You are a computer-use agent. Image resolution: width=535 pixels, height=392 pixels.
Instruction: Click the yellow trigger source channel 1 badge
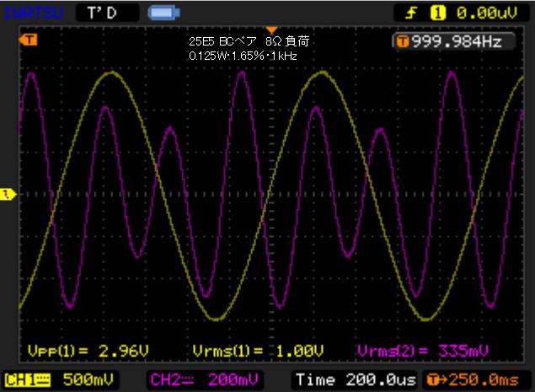coord(437,13)
